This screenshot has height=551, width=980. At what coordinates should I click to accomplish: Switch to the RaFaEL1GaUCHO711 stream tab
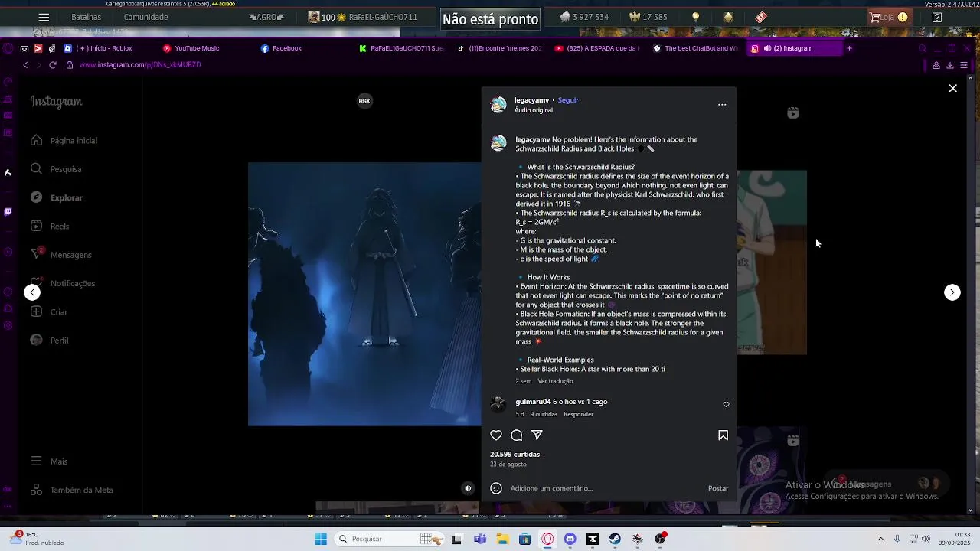tap(401, 48)
